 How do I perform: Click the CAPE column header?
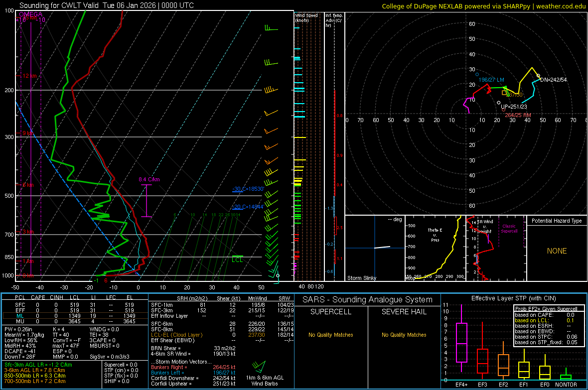click(x=38, y=297)
